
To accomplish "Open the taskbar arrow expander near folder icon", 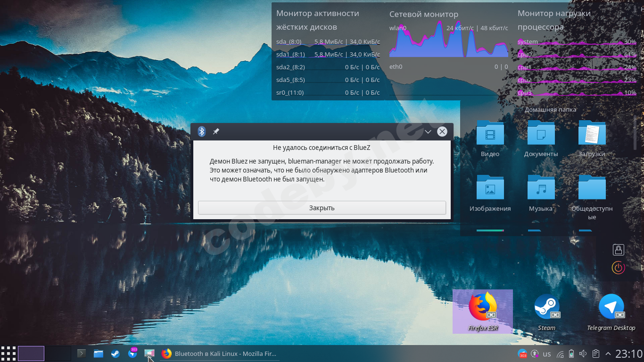I will 81,354.
